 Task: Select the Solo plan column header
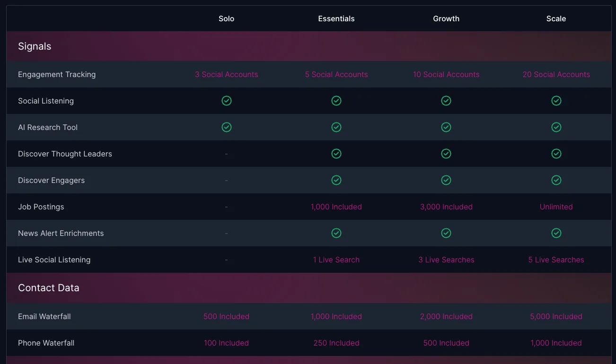(x=227, y=18)
